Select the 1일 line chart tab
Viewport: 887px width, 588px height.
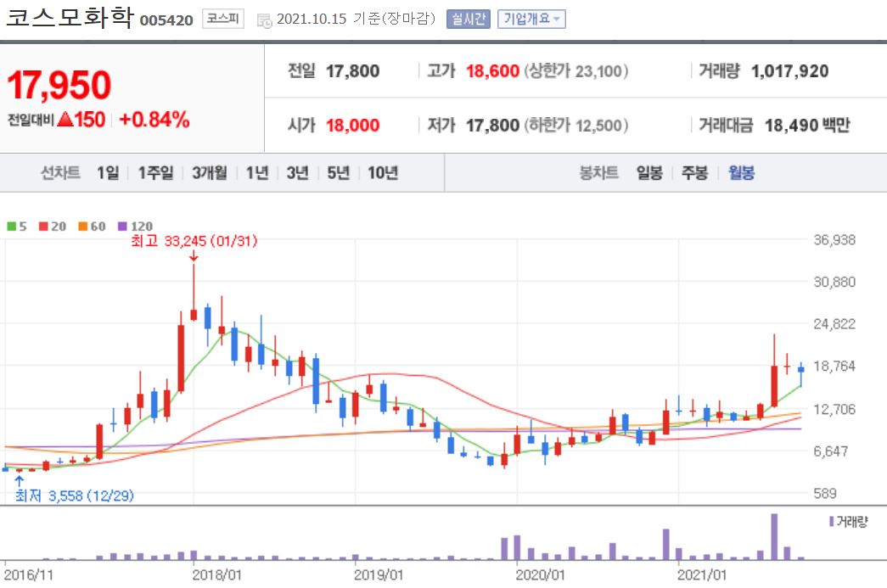tap(108, 172)
